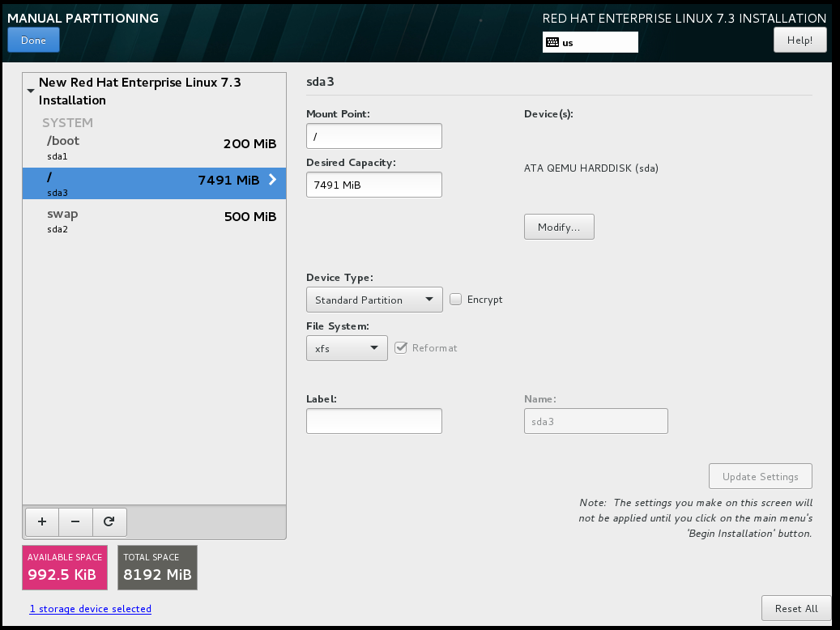The height and width of the screenshot is (630, 840).
Task: Click the ATA QEMU HARDDISK (sda) text
Action: 591,168
